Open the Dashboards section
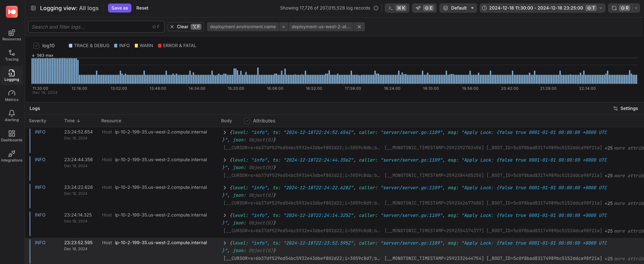This screenshot has width=644, height=264. 12,136
